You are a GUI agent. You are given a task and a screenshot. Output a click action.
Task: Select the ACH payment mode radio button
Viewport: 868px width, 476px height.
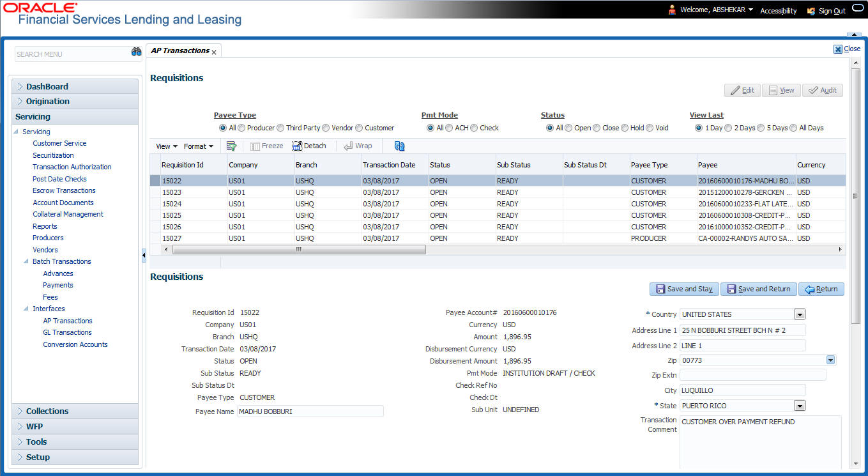pos(449,128)
